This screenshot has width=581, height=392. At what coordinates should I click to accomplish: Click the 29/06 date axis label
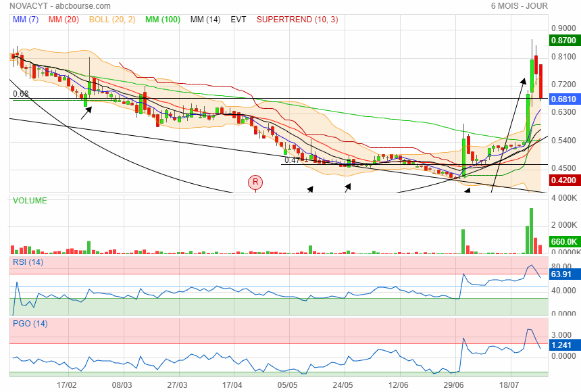(x=453, y=385)
